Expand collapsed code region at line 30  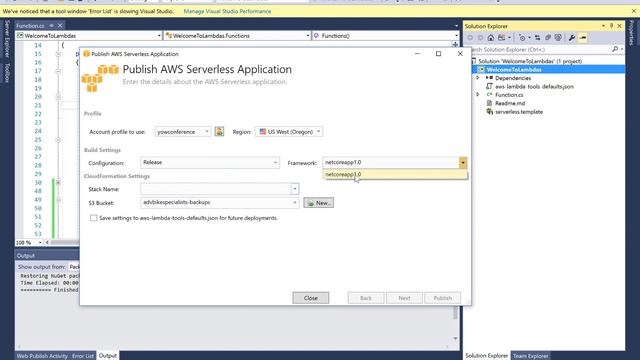(x=58, y=182)
